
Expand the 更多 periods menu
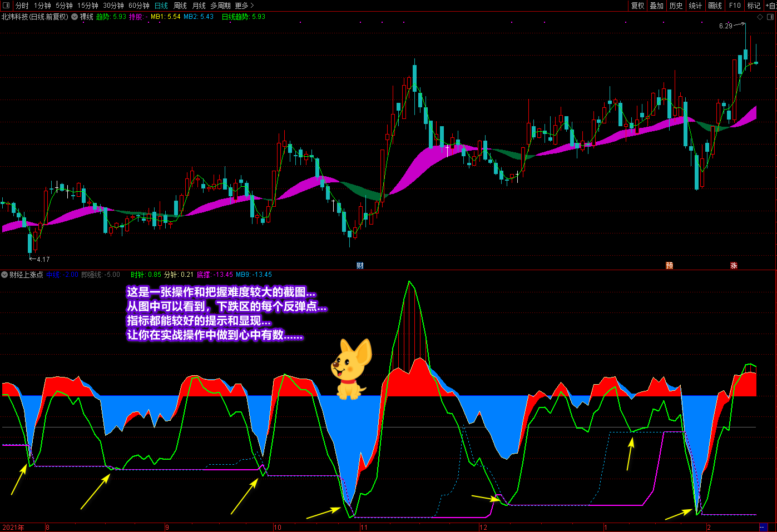244,6
